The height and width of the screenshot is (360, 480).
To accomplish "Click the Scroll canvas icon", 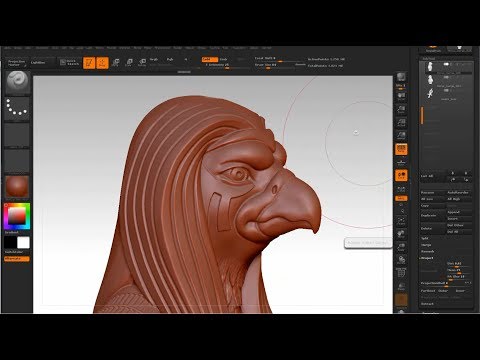I will tap(401, 96).
